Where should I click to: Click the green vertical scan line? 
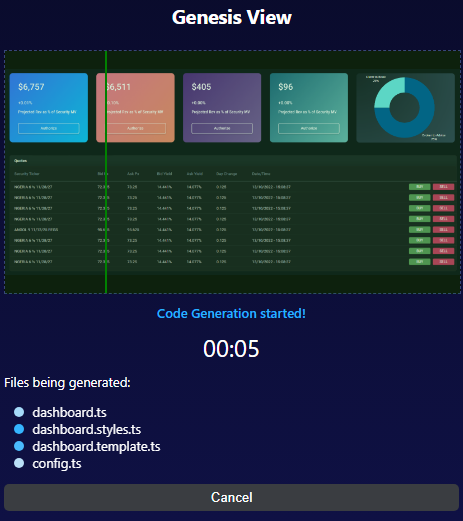tap(106, 172)
